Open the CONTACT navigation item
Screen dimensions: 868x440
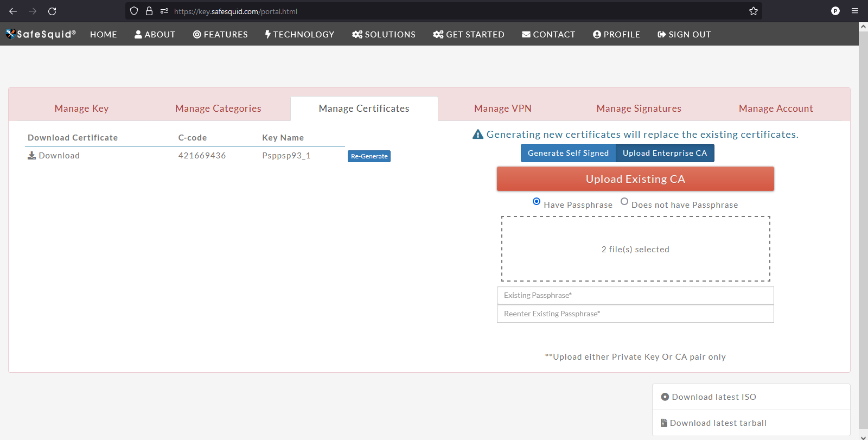click(548, 34)
